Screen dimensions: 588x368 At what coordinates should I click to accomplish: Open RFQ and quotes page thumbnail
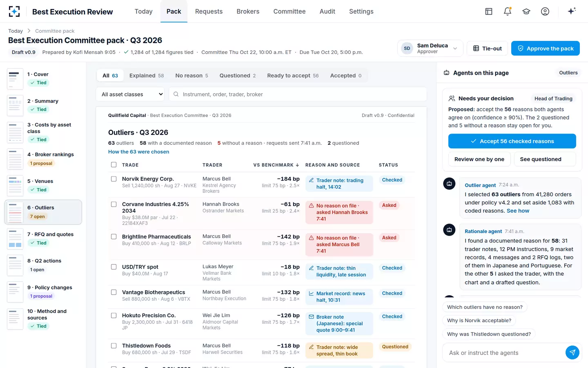15,239
